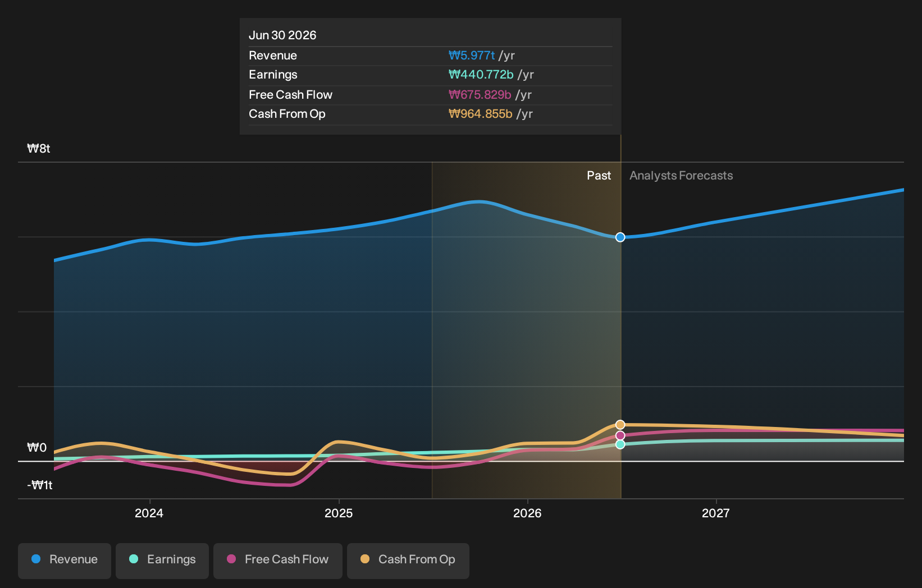The height and width of the screenshot is (588, 922).
Task: Toggle the Revenue legend button
Action: [65, 560]
